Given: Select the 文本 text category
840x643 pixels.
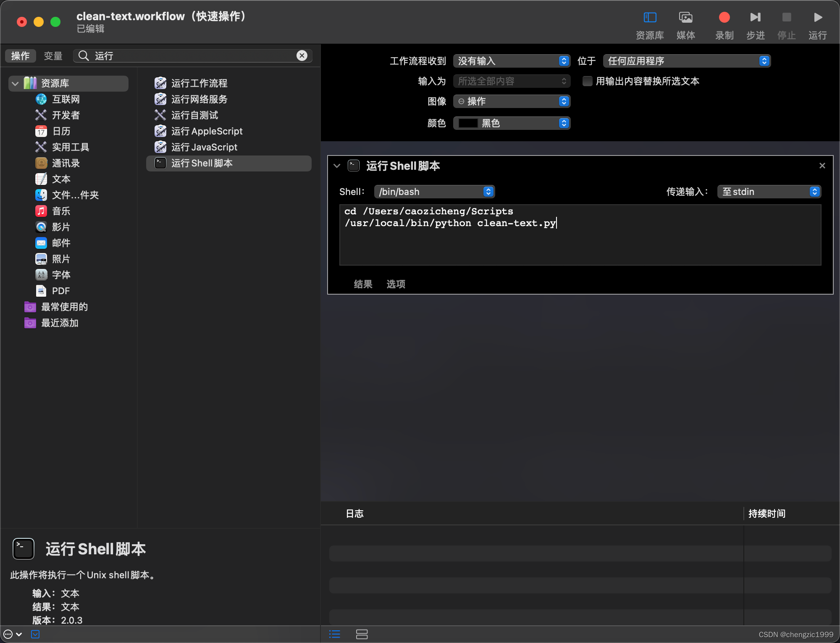Looking at the screenshot, I should (x=53, y=179).
